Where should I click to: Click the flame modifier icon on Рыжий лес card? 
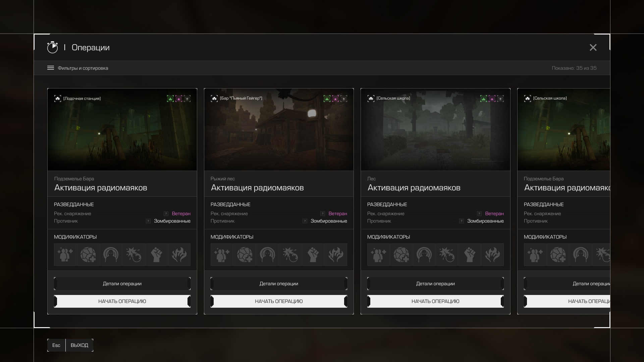(336, 255)
